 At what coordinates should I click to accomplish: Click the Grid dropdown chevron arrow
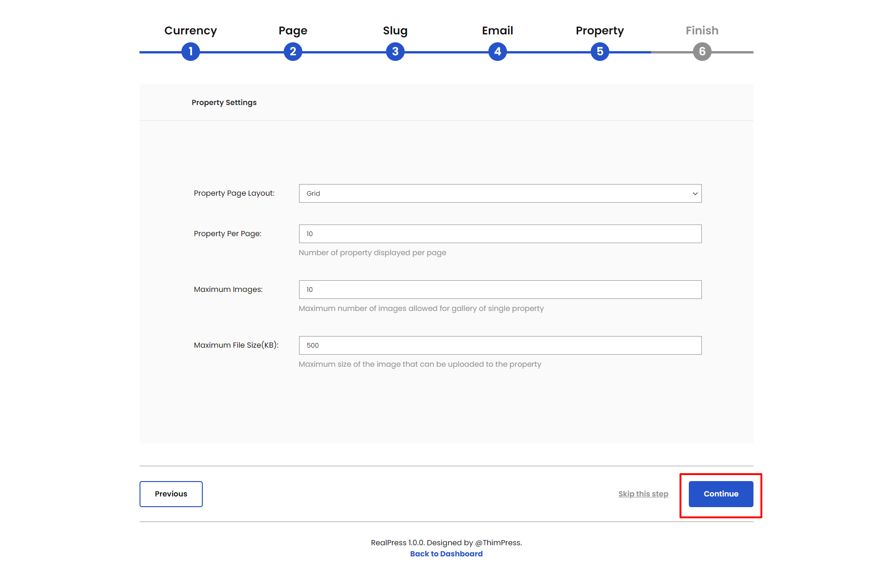coord(695,194)
